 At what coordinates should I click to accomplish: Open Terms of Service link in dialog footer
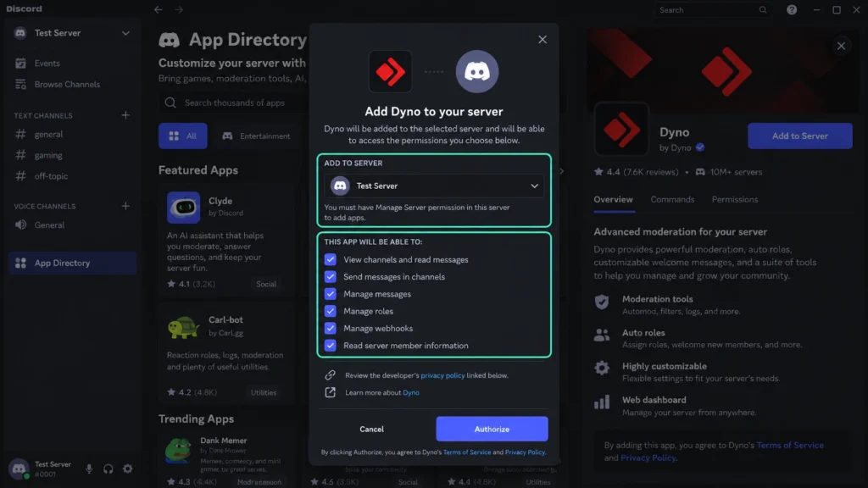(x=467, y=452)
